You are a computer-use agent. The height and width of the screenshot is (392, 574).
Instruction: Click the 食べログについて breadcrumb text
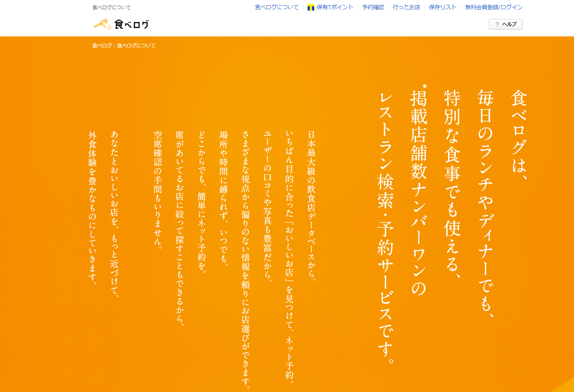(x=136, y=46)
